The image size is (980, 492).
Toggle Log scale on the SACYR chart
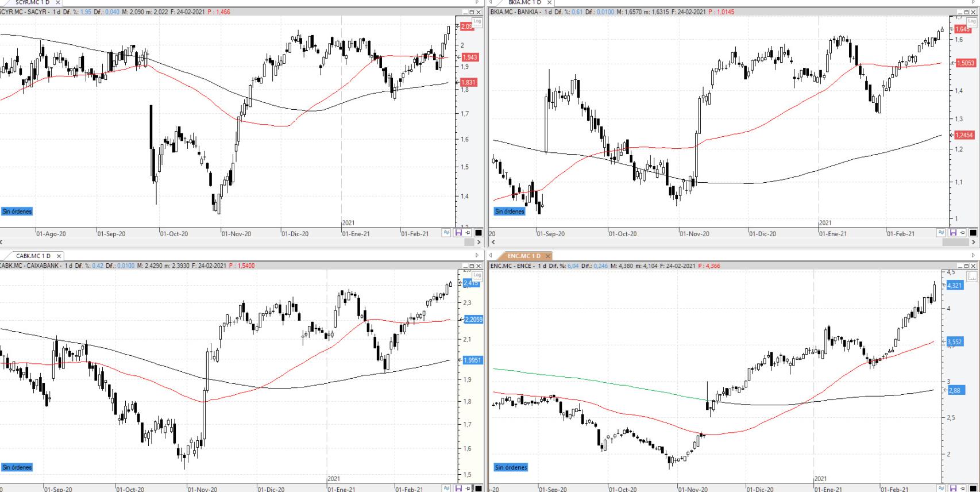(477, 21)
